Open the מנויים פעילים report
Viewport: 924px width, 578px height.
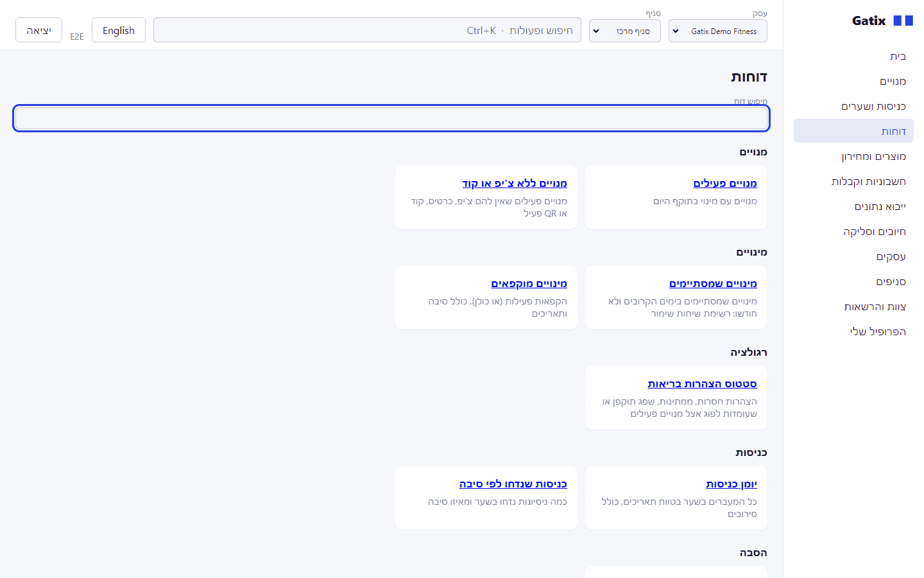pos(725,184)
